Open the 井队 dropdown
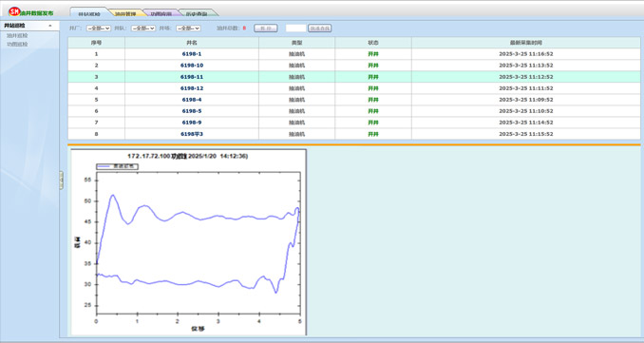 tap(143, 29)
